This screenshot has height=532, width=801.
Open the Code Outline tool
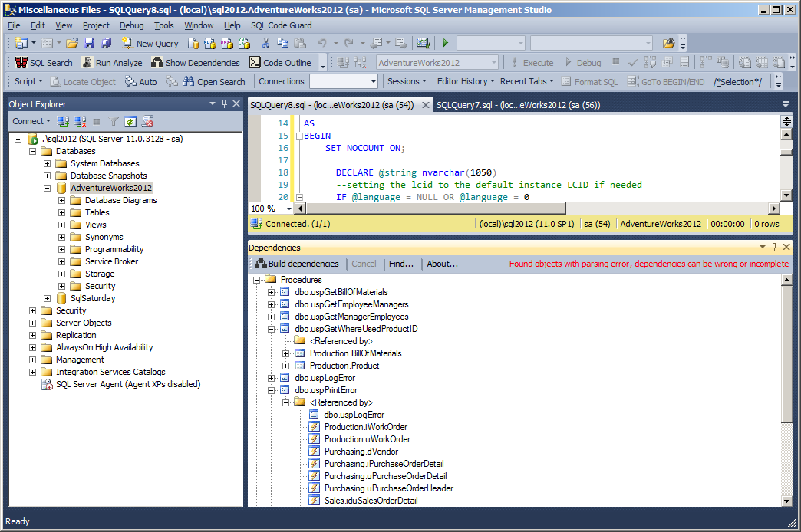281,63
